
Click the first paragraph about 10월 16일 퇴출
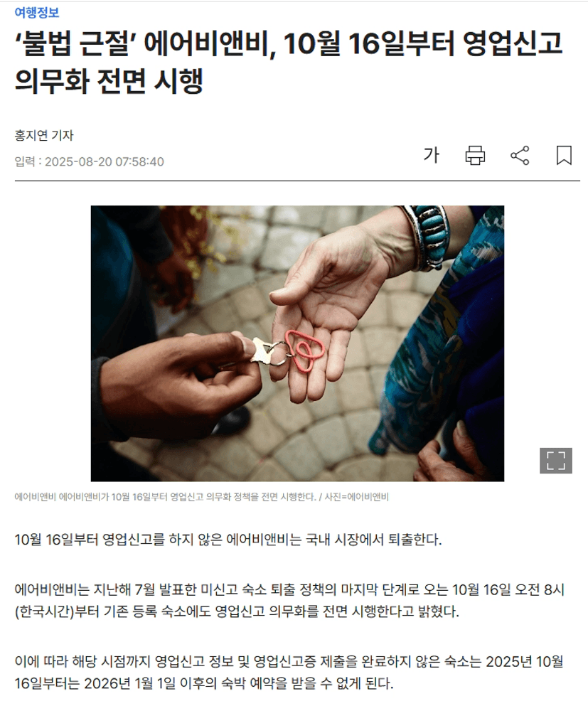pos(228,540)
